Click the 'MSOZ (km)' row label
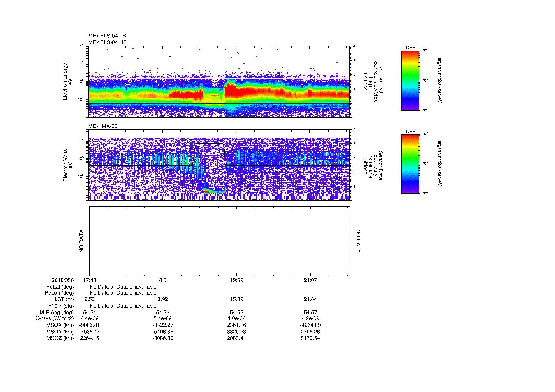The image size is (555, 392). click(60, 338)
